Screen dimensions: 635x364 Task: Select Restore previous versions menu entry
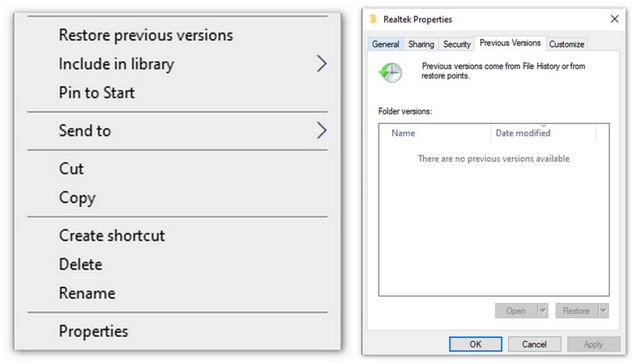pyautogui.click(x=145, y=36)
